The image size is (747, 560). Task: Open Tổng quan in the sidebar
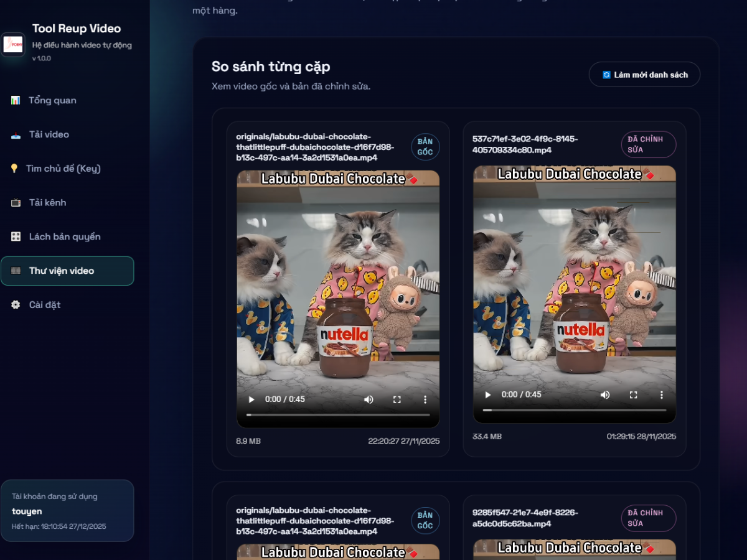click(x=52, y=100)
